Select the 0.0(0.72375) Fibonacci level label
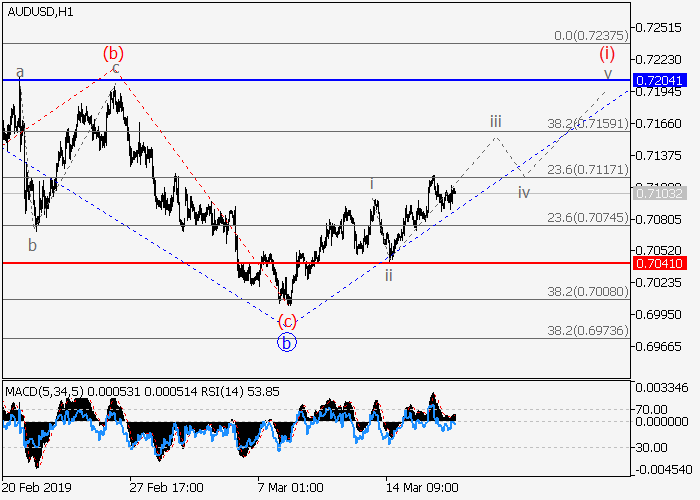700x500 pixels. pos(590,35)
